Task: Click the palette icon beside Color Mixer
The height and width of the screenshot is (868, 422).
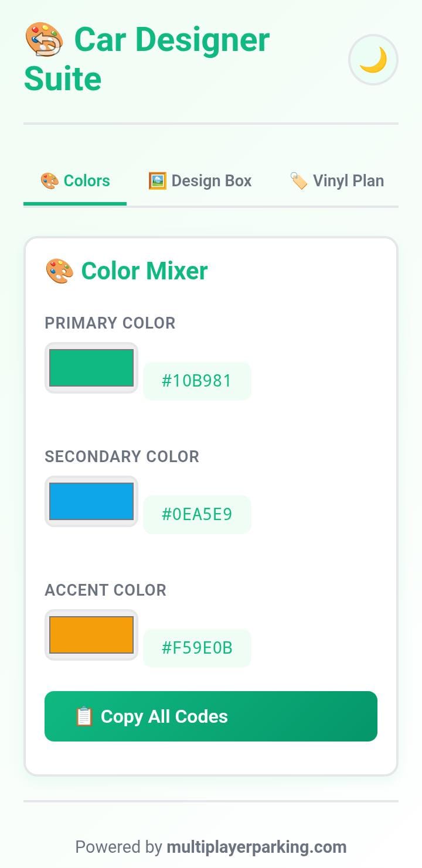Action: pyautogui.click(x=59, y=271)
